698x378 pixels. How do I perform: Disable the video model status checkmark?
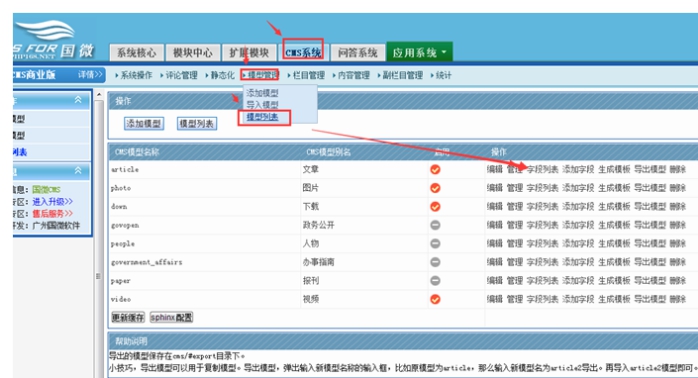tap(435, 299)
